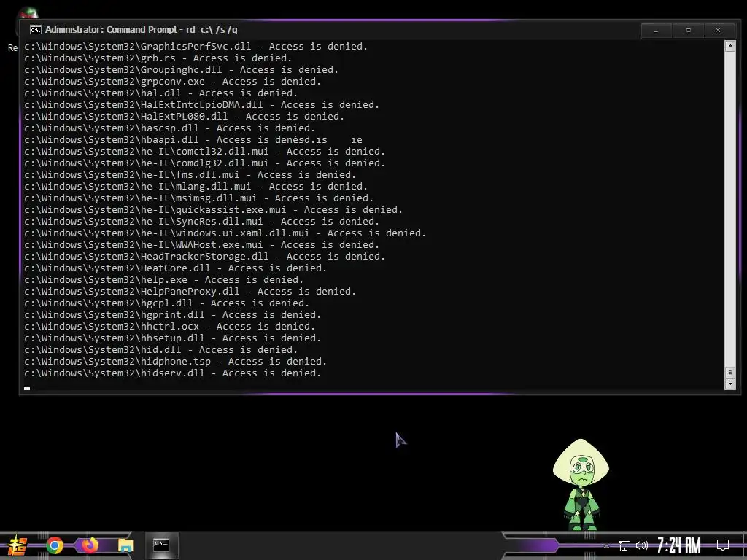
Task: Click the HalExtPL080.dll line
Action: pos(184,117)
